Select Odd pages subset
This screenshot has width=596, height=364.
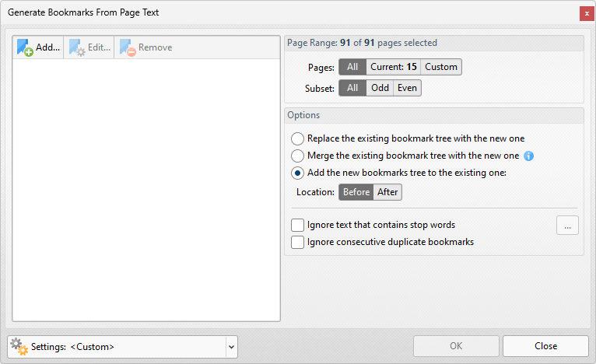380,88
